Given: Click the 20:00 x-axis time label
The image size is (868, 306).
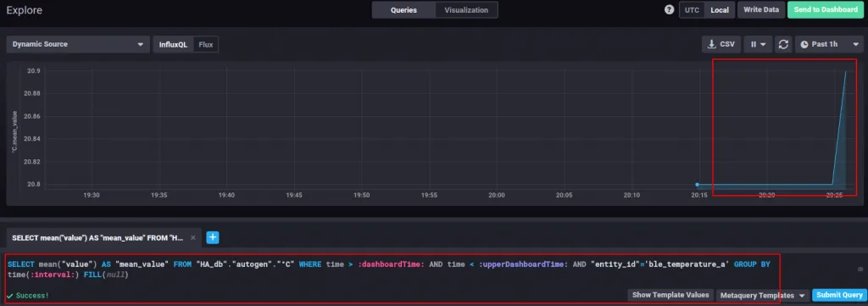Looking at the screenshot, I should click(x=497, y=195).
